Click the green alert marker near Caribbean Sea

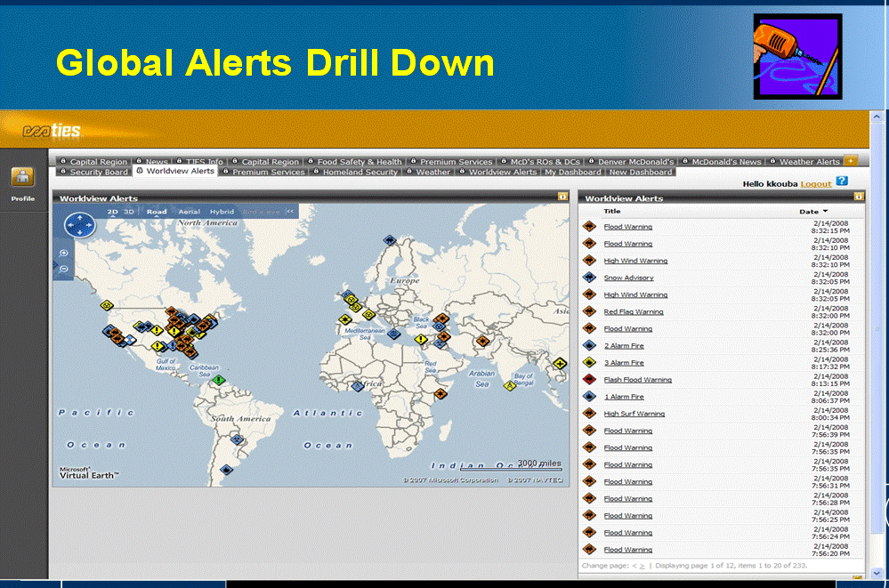pos(219,381)
